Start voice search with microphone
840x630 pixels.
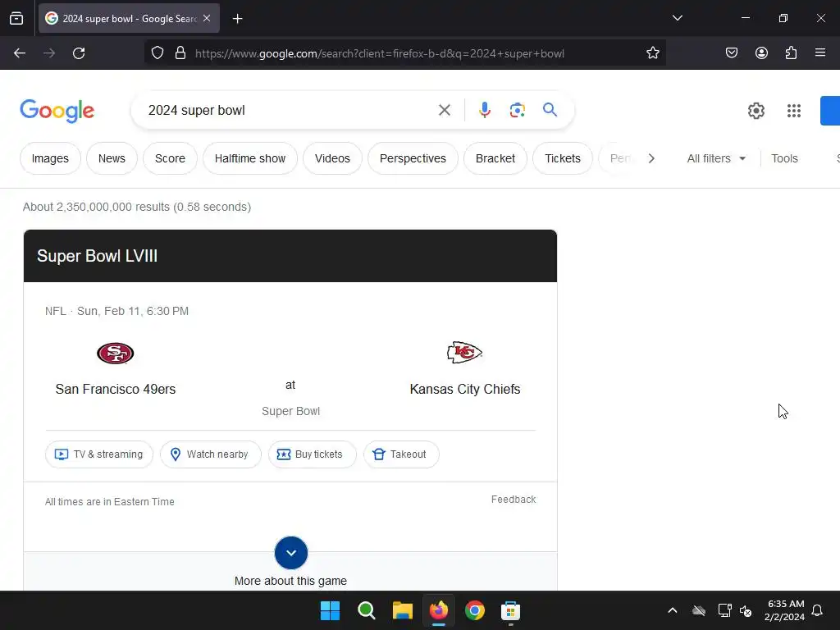[x=485, y=111]
